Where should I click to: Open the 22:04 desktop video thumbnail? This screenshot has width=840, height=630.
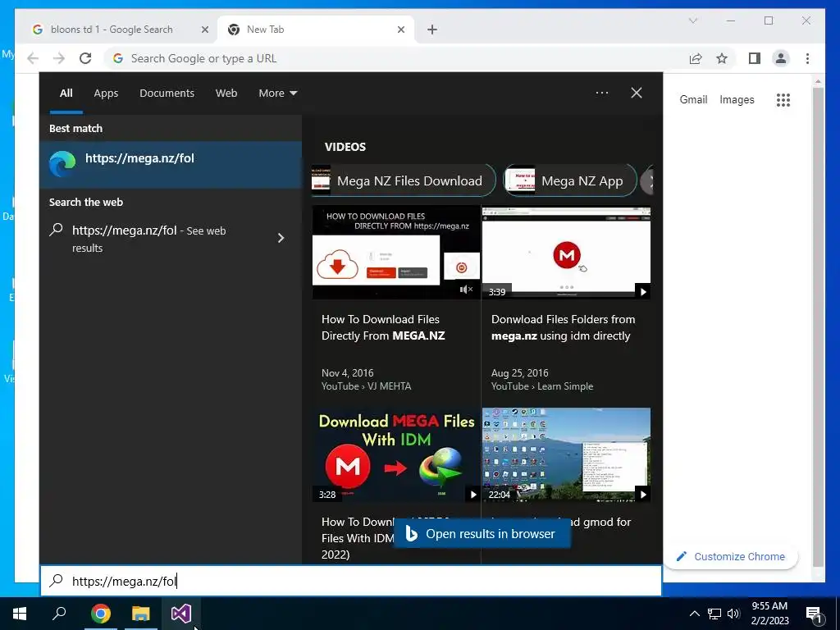coord(566,454)
